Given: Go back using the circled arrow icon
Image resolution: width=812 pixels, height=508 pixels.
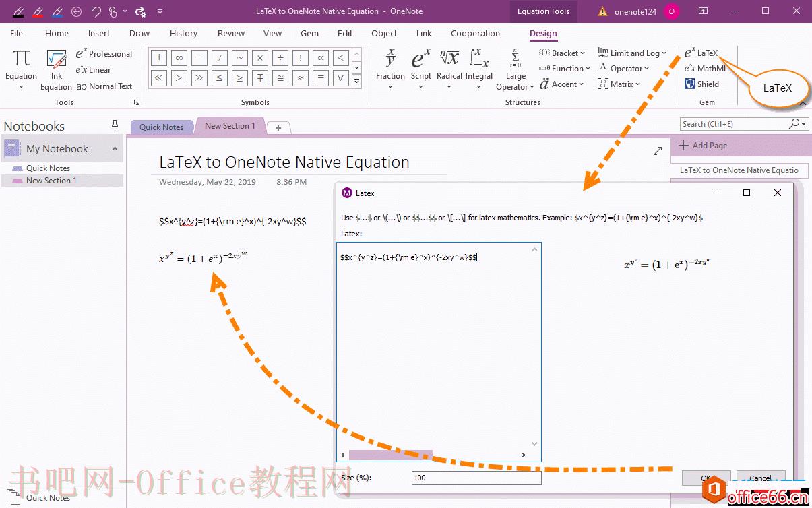Looking at the screenshot, I should click(76, 11).
